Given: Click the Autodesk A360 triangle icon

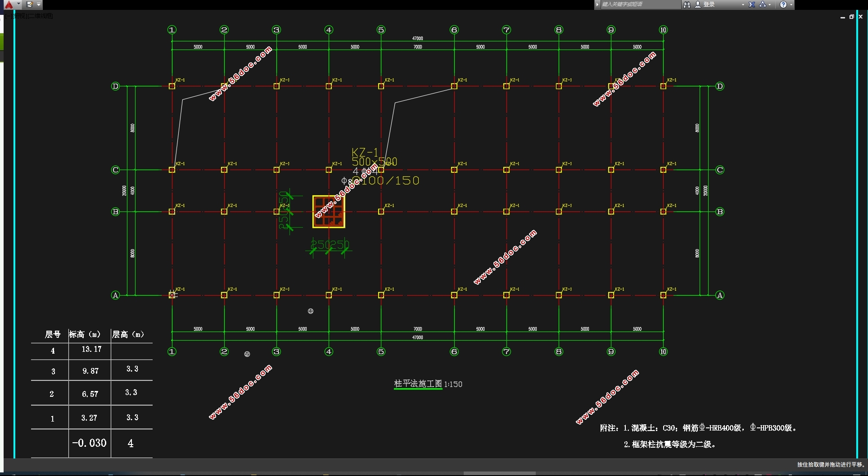Looking at the screenshot, I should [762, 4].
